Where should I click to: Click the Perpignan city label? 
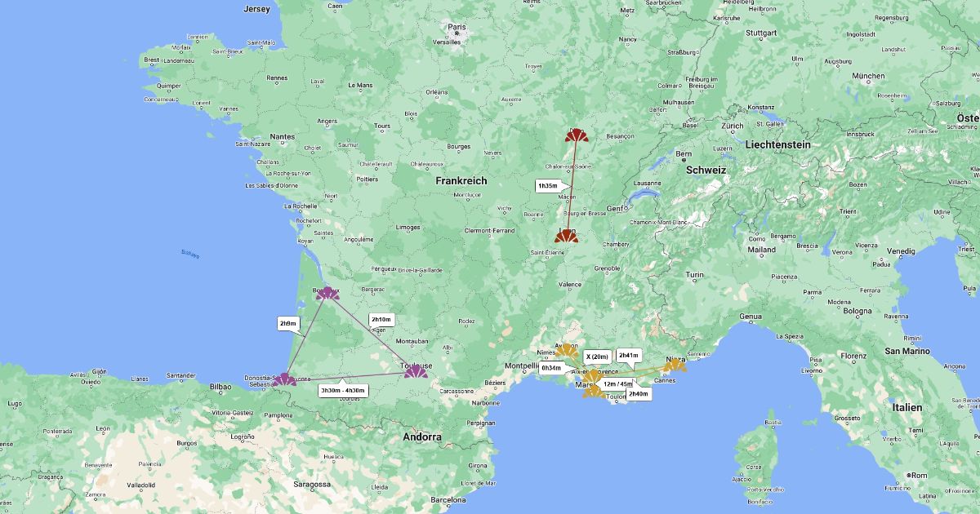tap(480, 423)
